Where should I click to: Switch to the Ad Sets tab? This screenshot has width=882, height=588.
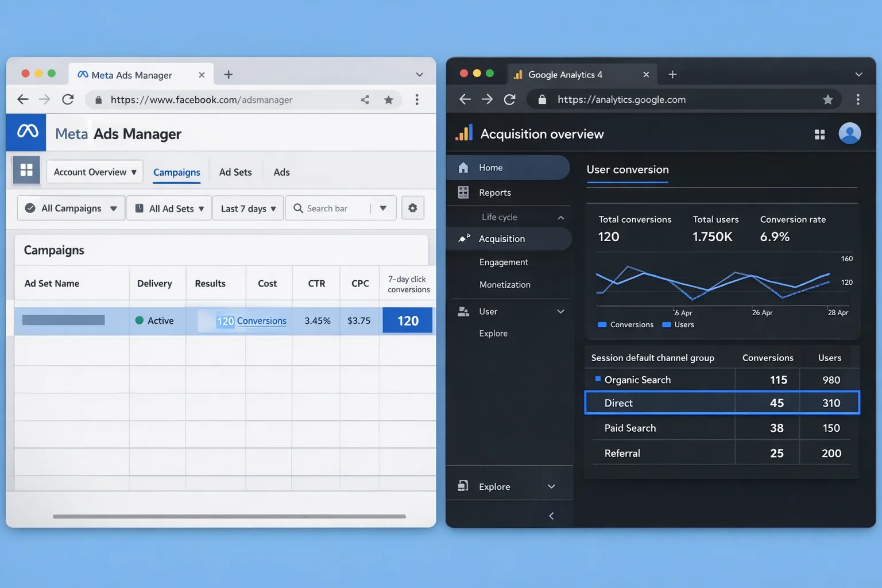point(235,172)
